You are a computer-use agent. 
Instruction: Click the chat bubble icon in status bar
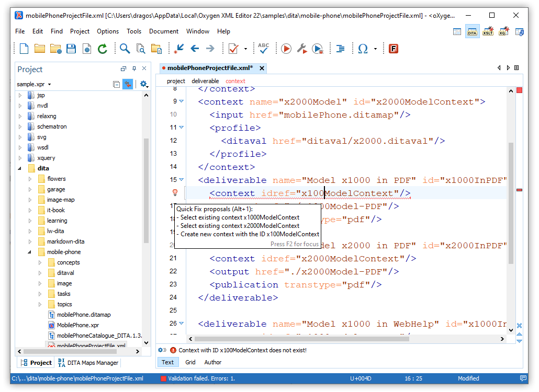pos(523,378)
